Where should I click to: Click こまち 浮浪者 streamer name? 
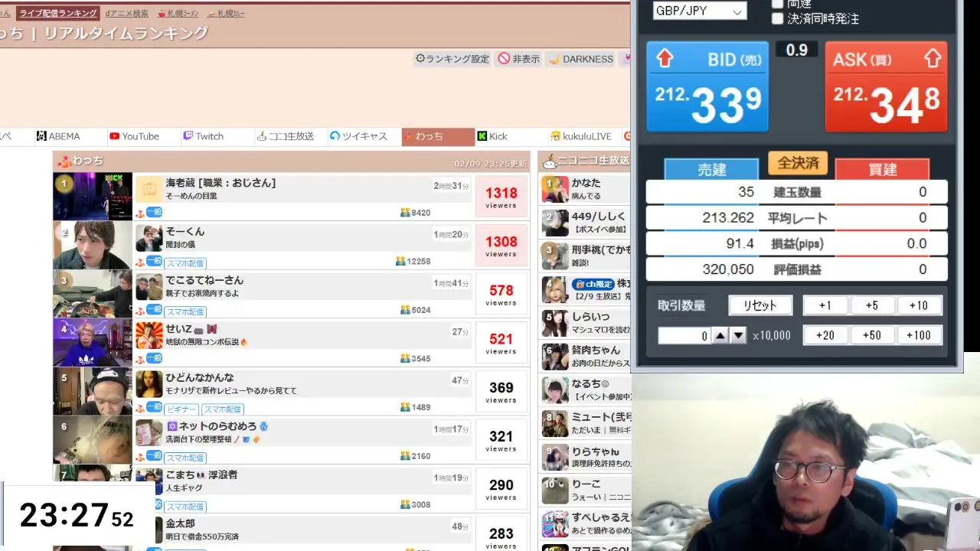coord(201,474)
